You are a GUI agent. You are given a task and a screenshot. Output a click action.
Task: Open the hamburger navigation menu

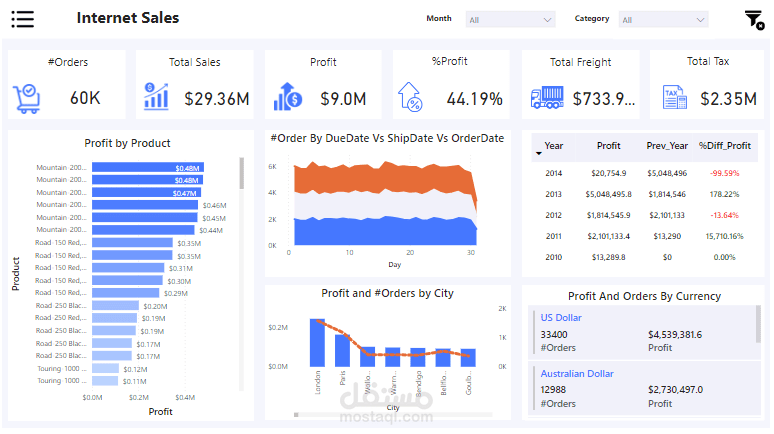tap(23, 19)
